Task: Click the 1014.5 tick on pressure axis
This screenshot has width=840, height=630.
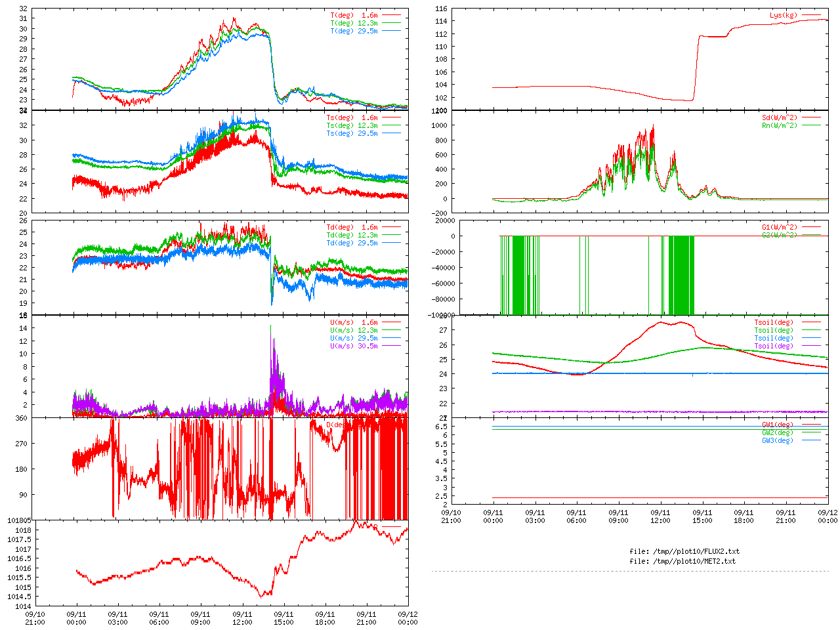Action: coord(19,597)
